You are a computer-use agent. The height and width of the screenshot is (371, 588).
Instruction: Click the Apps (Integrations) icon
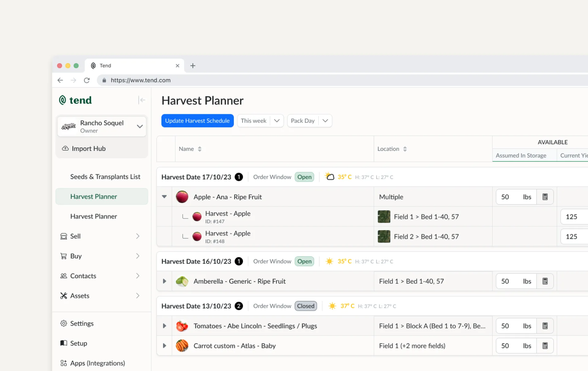click(63, 363)
